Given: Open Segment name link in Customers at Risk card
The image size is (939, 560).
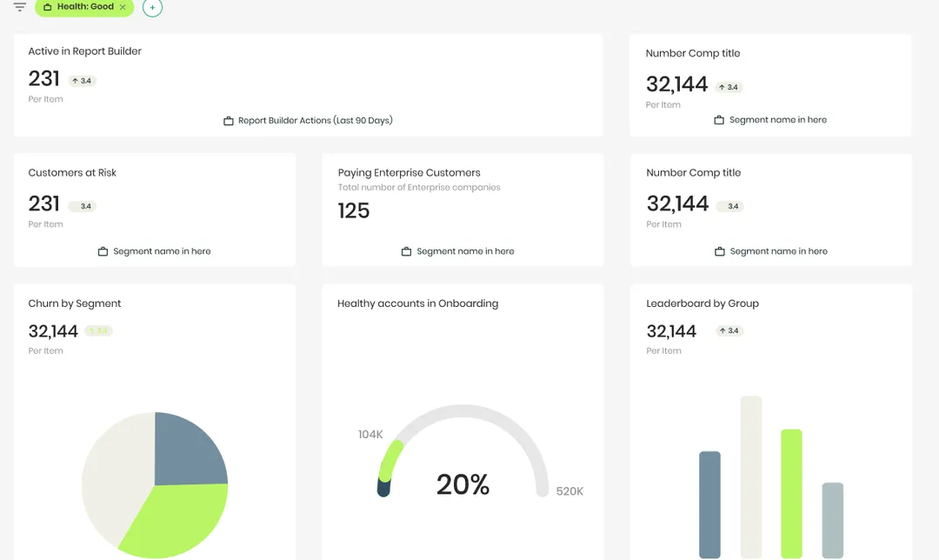Looking at the screenshot, I should (162, 251).
